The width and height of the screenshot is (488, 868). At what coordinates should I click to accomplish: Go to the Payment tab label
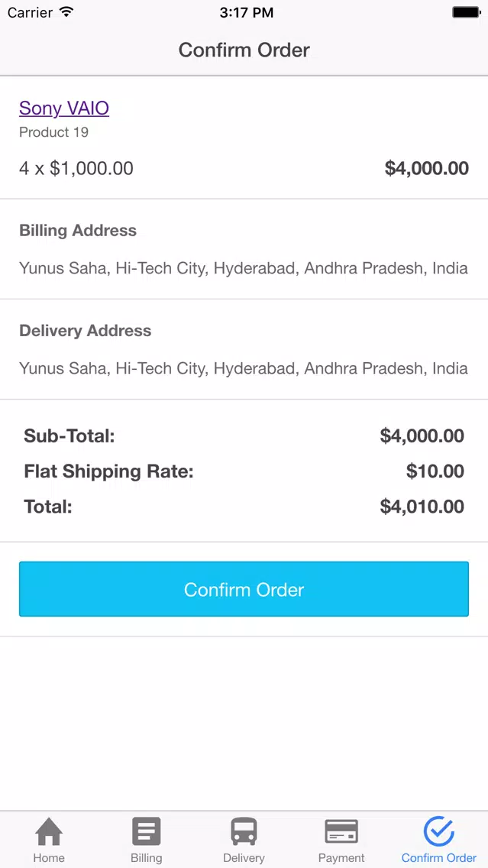341,858
